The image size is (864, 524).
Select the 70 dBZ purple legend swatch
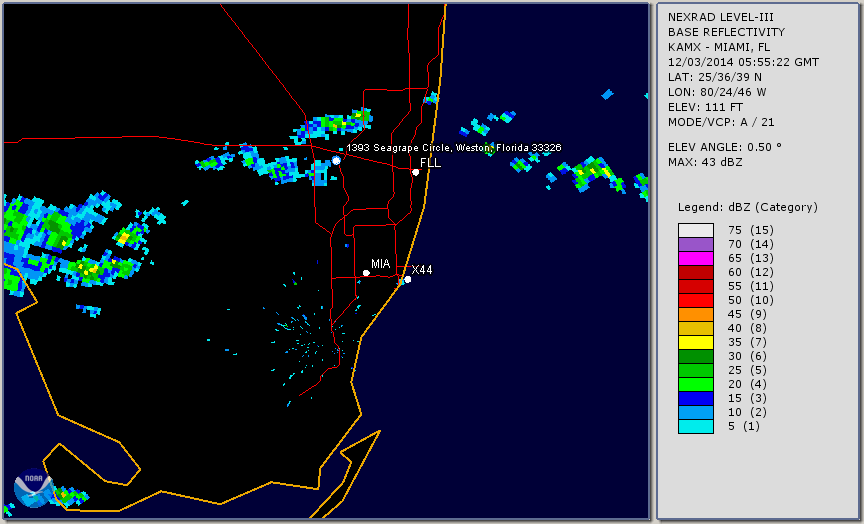click(696, 244)
